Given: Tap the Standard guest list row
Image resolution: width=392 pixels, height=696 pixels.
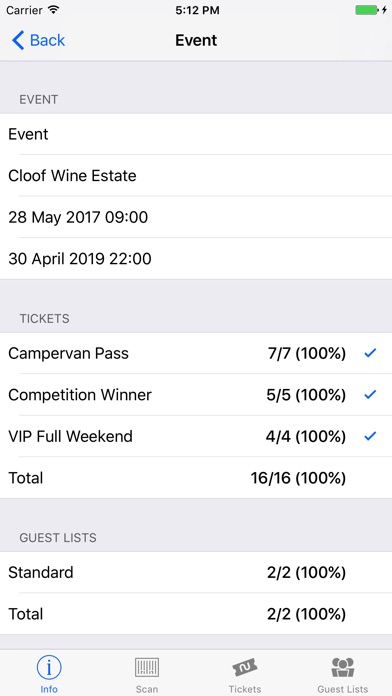Looking at the screenshot, I should tap(196, 572).
